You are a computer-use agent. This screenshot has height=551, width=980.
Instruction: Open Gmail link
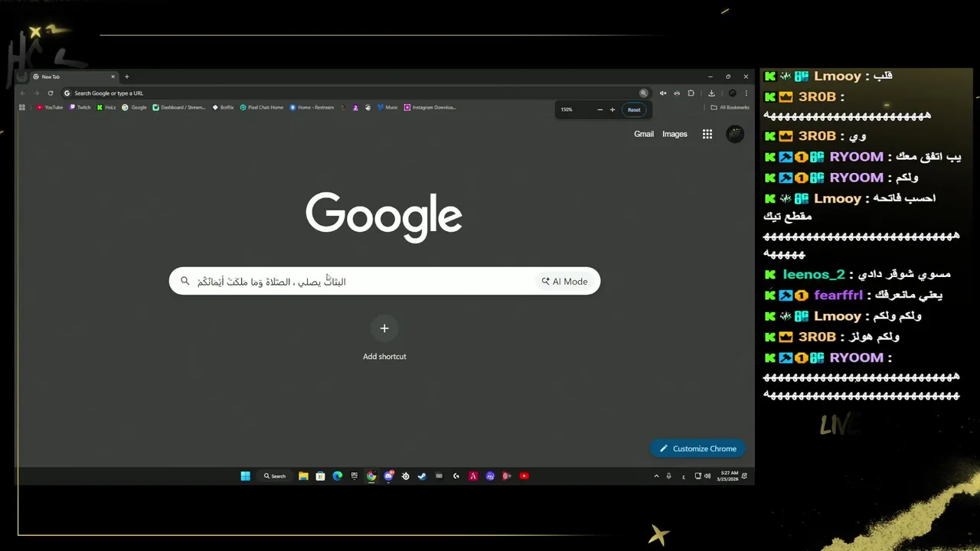pyautogui.click(x=644, y=134)
